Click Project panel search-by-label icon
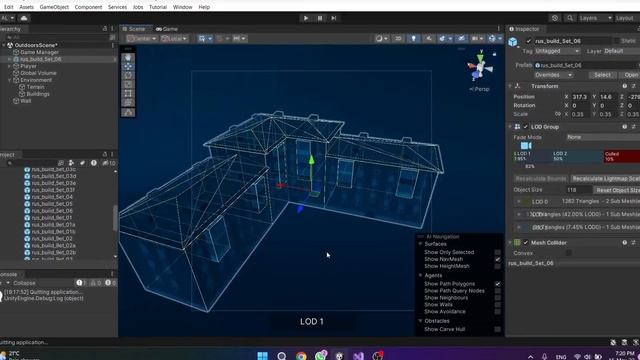The width and height of the screenshot is (640, 360). [82, 163]
